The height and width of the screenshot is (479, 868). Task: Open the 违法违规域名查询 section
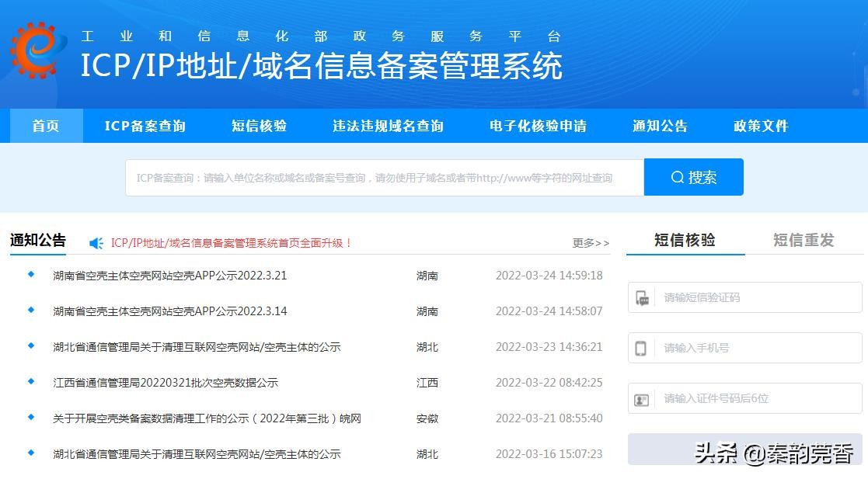(387, 126)
